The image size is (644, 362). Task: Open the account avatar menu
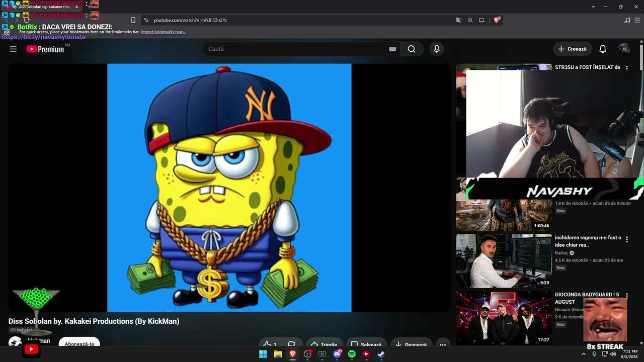click(624, 49)
